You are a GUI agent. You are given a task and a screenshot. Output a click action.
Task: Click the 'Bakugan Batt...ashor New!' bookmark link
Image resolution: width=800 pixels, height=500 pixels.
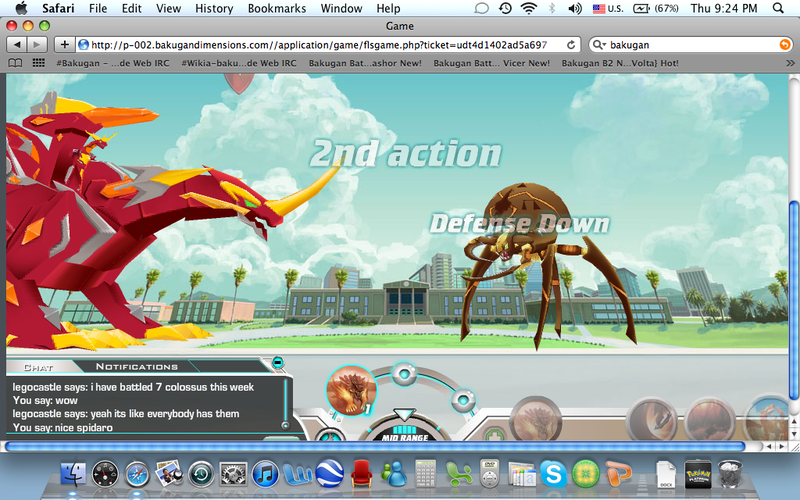(365, 62)
